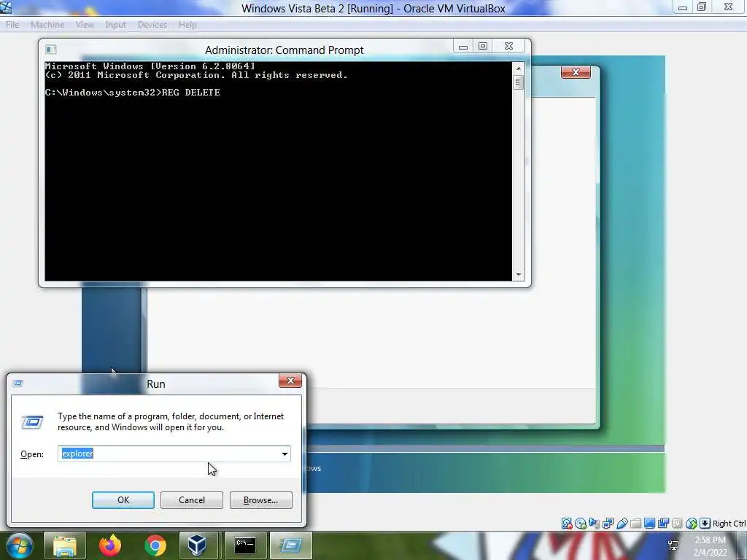The height and width of the screenshot is (560, 747).
Task: Launch Google Chrome from the taskbar
Action: pyautogui.click(x=155, y=545)
